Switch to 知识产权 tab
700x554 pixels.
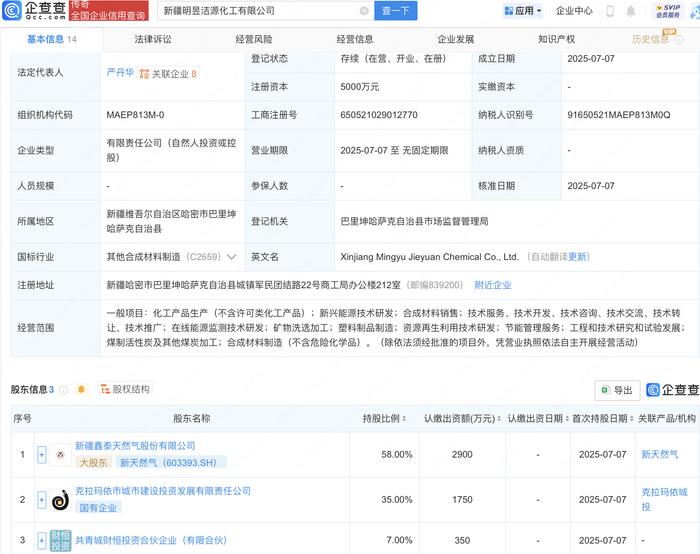(556, 39)
